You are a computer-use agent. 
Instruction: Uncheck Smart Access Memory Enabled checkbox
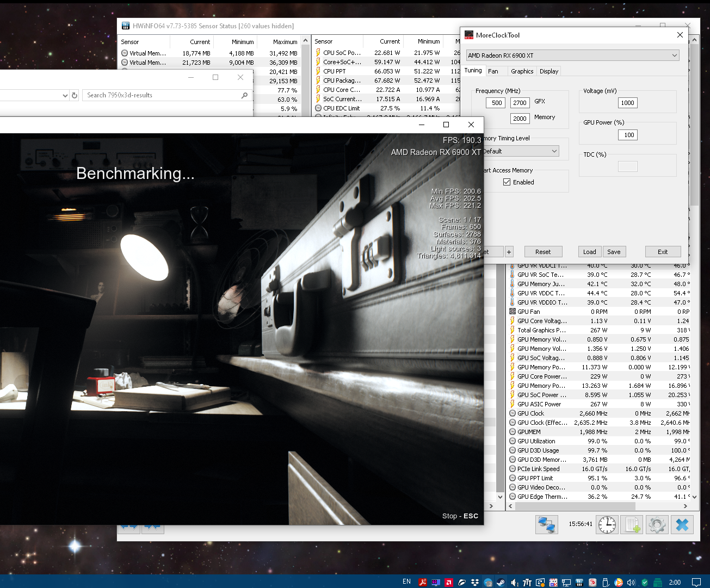click(507, 182)
